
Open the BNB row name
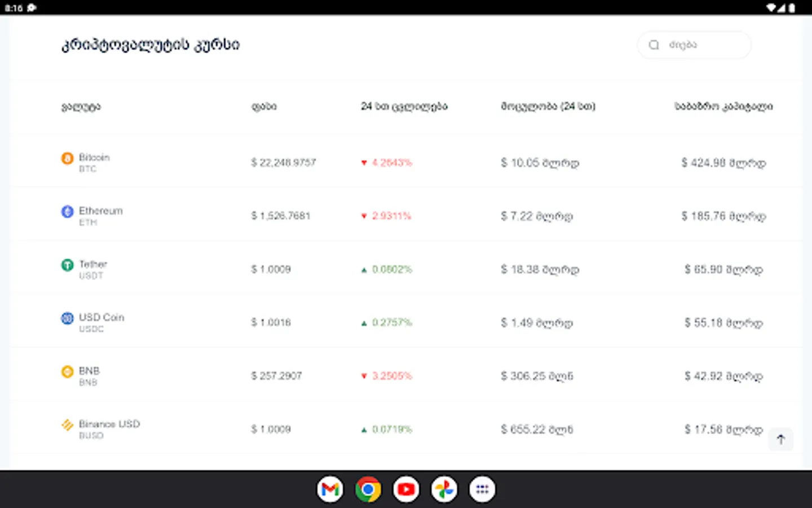(x=89, y=371)
